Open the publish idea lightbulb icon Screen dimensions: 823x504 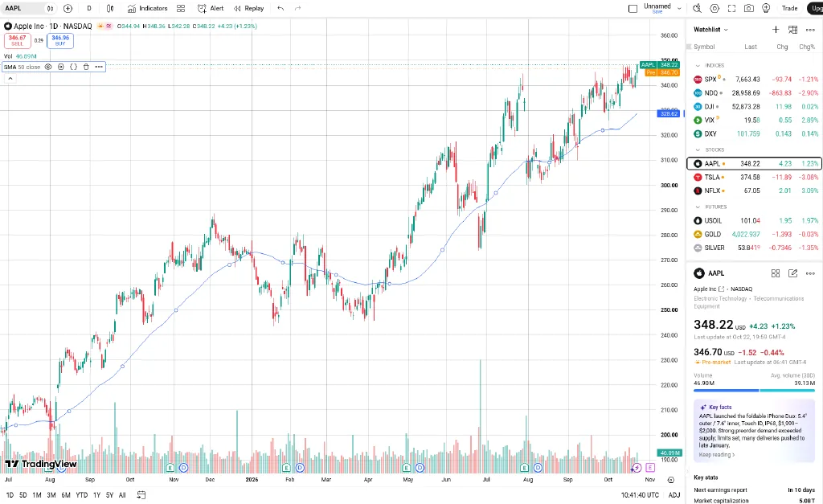pyautogui.click(x=766, y=8)
